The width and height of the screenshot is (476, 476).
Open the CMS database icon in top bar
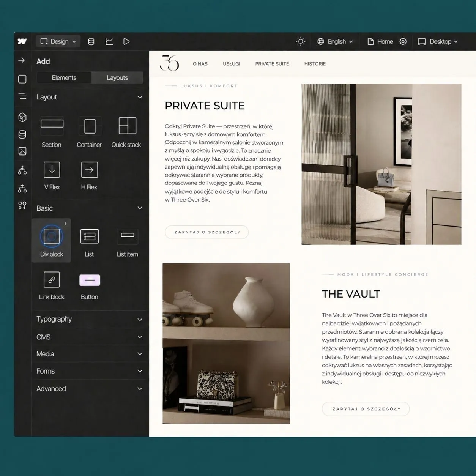click(91, 41)
